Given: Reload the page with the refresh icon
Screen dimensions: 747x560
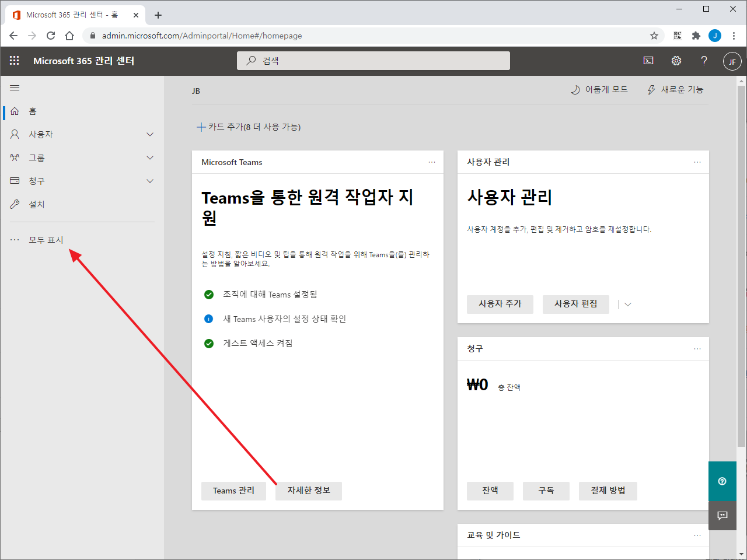Looking at the screenshot, I should tap(51, 36).
